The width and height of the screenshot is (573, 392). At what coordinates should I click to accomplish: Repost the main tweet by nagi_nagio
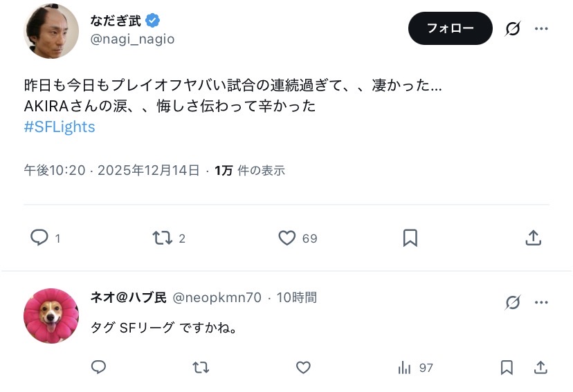(x=161, y=238)
